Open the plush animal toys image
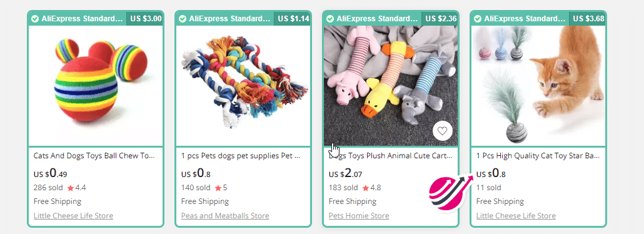Screen dimensions: 644x234 (391, 86)
